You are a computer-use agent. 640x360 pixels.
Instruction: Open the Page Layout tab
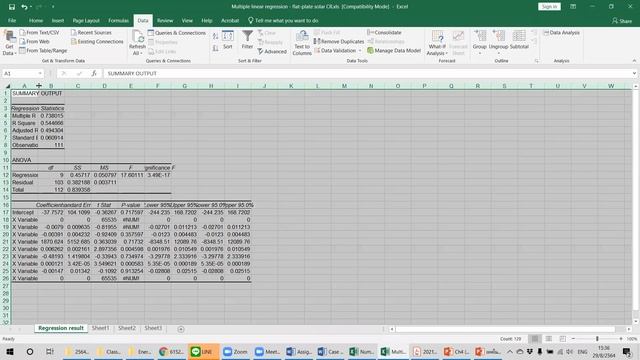(x=86, y=20)
